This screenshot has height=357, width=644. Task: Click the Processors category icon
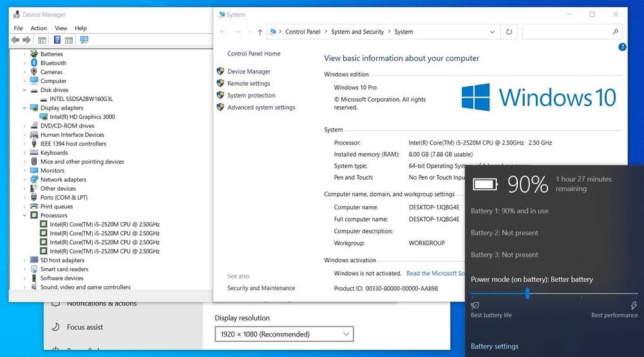point(34,215)
